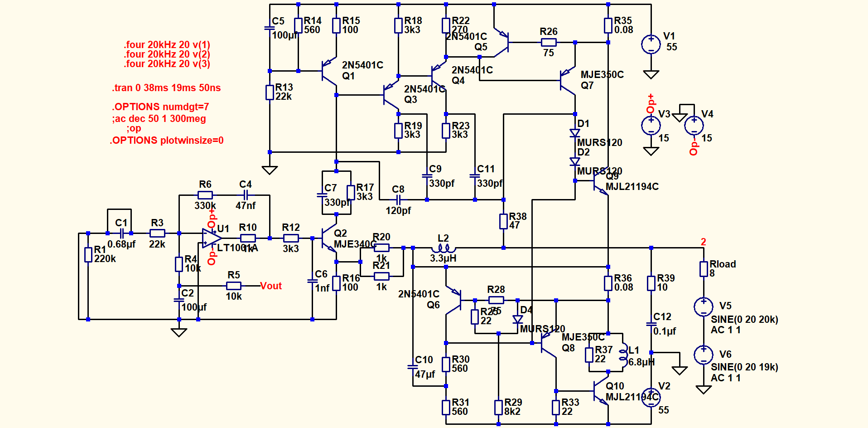Select the '.tran 0 38ms 19ms 50ns' directive
This screenshot has height=428, width=868.
click(166, 88)
